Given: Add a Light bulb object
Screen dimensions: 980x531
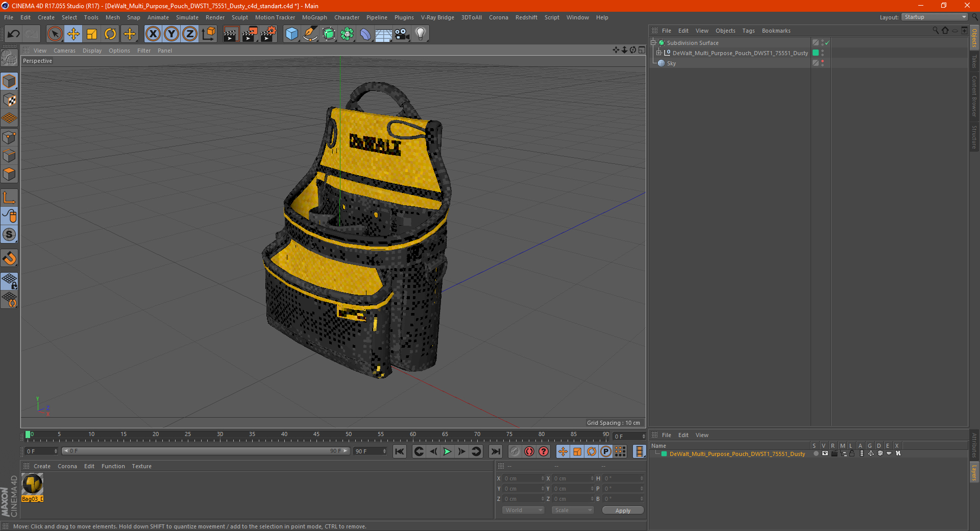Looking at the screenshot, I should pyautogui.click(x=421, y=34).
